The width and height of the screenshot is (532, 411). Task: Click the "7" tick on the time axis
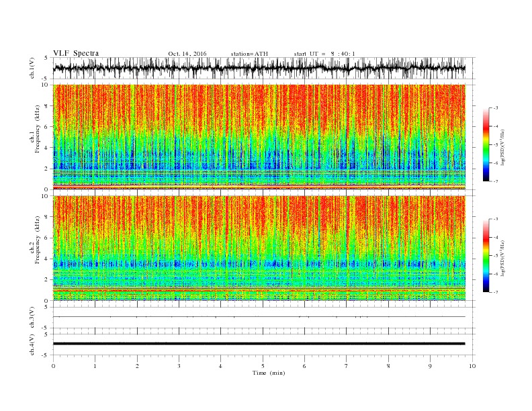point(347,366)
